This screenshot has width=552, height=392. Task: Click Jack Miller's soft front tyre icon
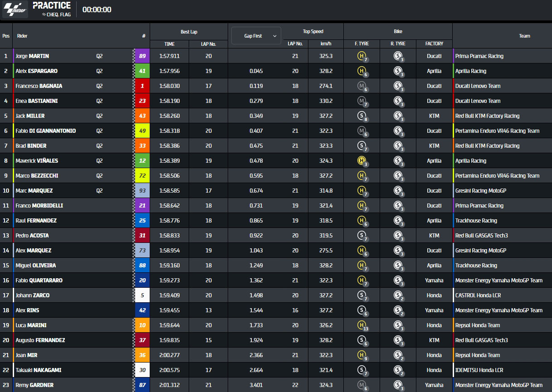[x=361, y=116]
